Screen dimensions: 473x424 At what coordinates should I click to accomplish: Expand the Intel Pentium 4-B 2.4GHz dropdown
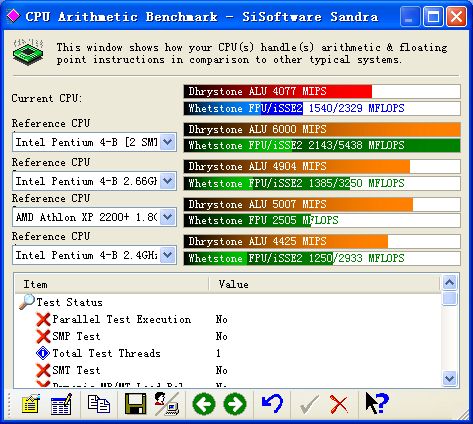point(167,255)
